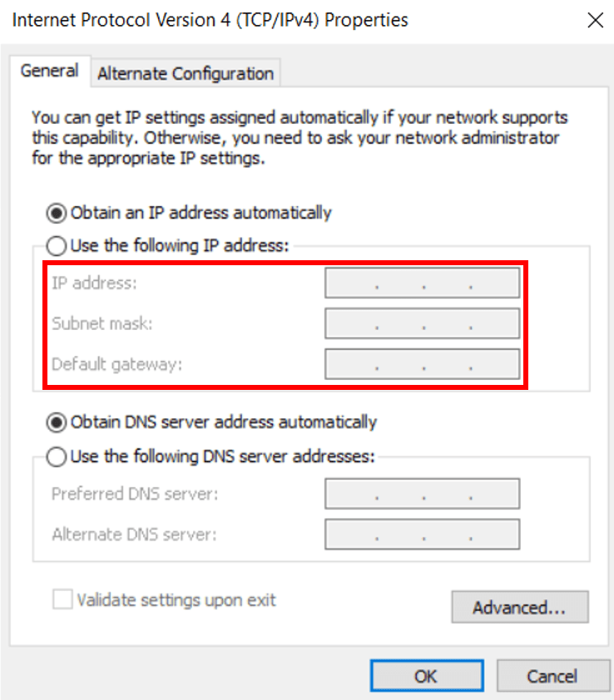The width and height of the screenshot is (614, 700).
Task: Toggle Validate settings upon exit checkbox
Action: point(62,599)
